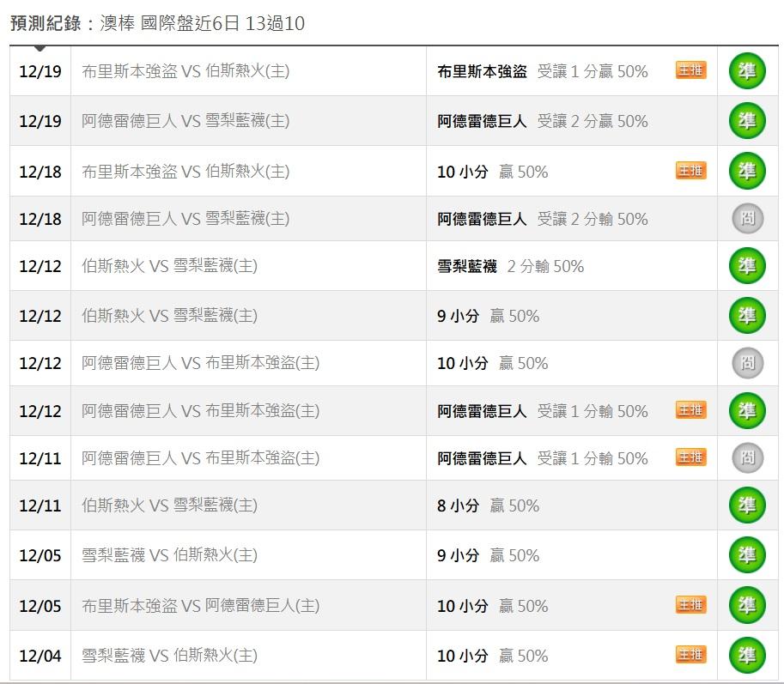Click green 準 icon on 12/04 row
The image size is (784, 684).
747,656
